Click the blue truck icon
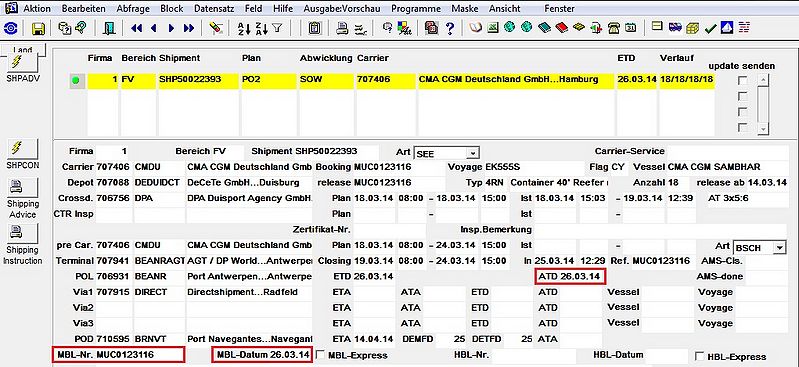The width and height of the screenshot is (799, 367). coord(675,27)
